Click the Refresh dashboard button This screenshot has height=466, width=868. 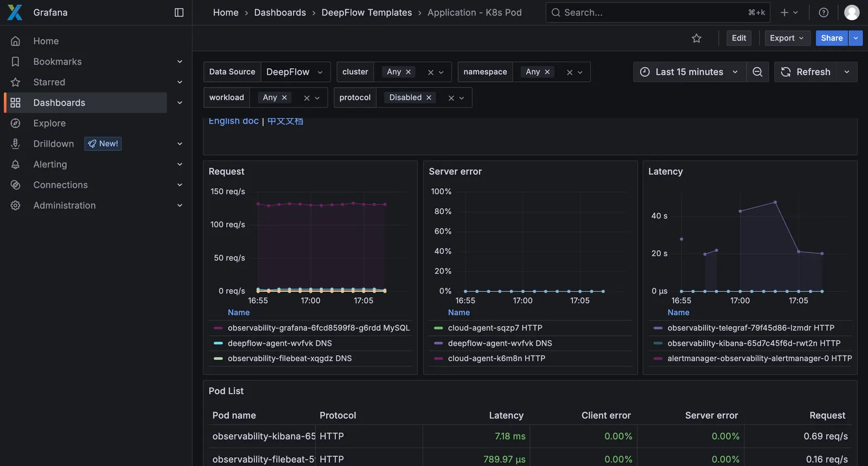(806, 72)
